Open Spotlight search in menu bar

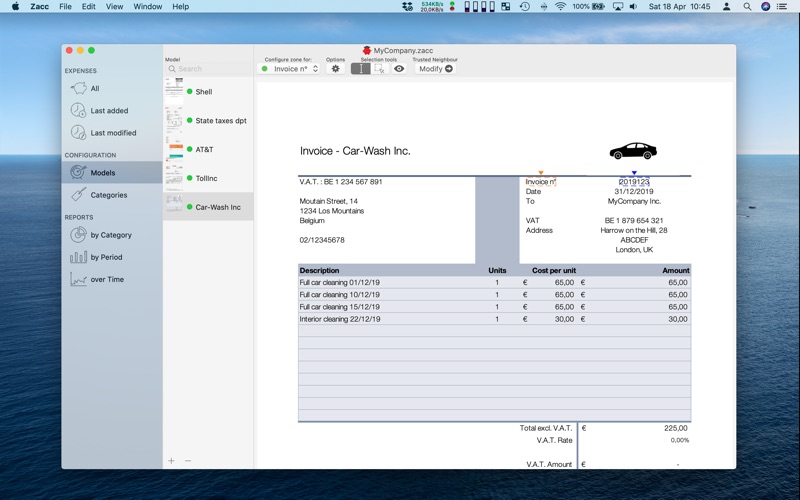click(747, 6)
